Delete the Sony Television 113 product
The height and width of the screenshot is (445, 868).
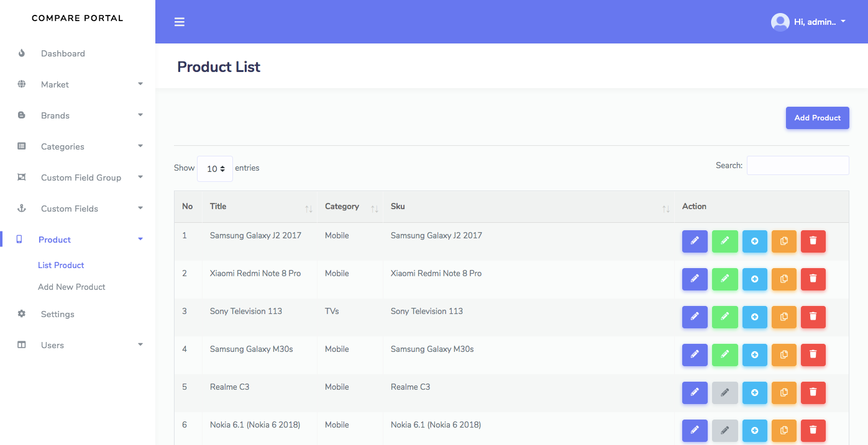pyautogui.click(x=813, y=317)
